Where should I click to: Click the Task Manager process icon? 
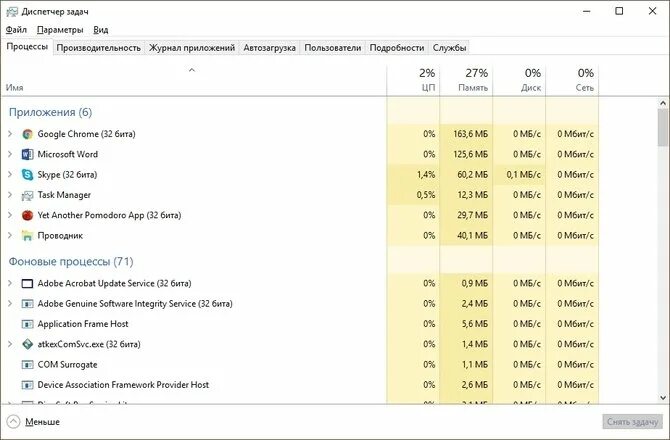27,195
